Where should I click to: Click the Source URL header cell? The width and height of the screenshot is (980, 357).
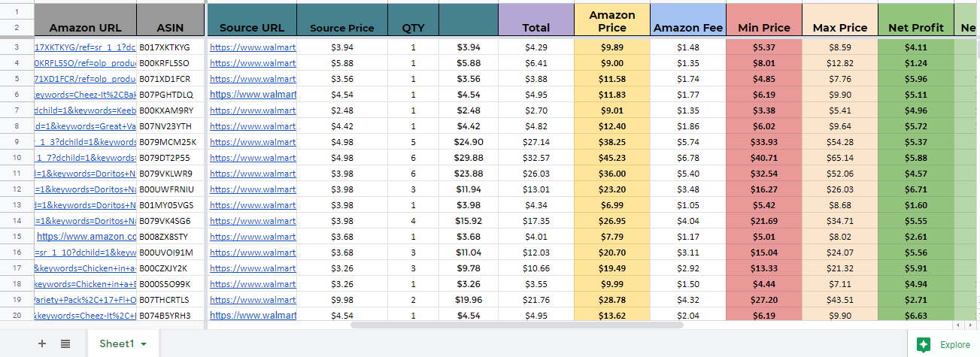pos(251,28)
